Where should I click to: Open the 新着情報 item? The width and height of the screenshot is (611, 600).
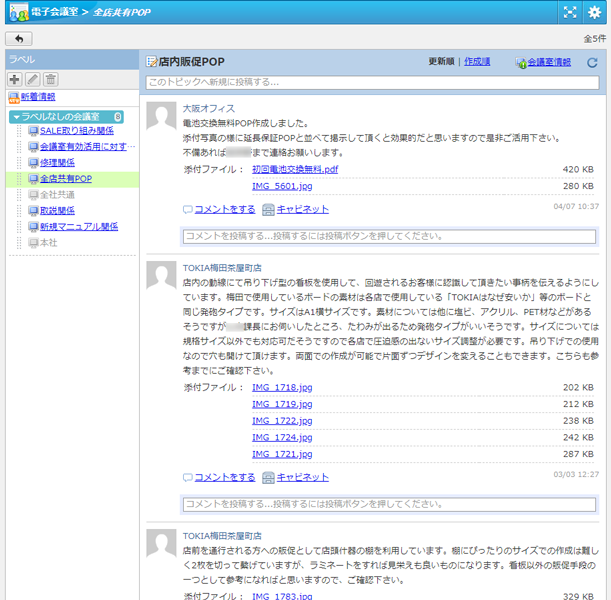37,97
